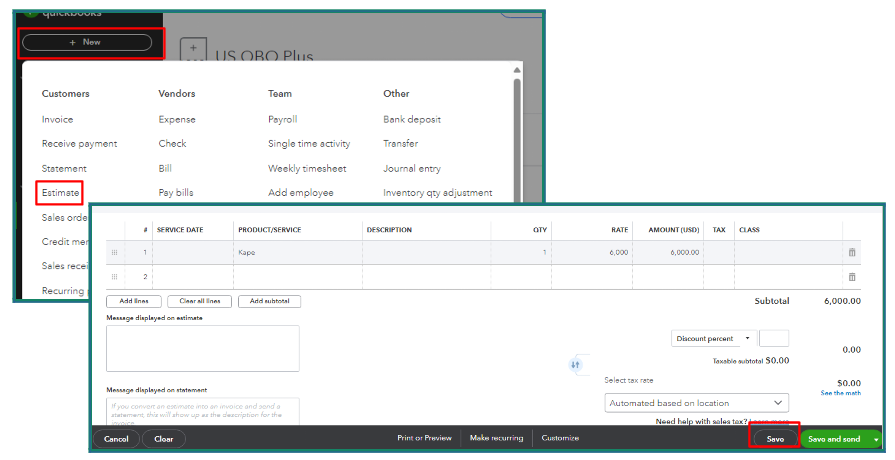Click the Save button
Viewport: 895px width, 460px height.
[775, 439]
